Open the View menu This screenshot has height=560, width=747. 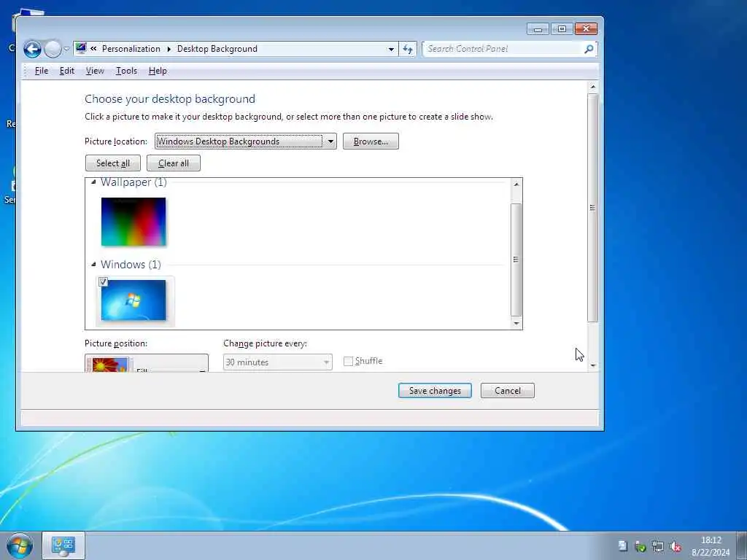[95, 71]
